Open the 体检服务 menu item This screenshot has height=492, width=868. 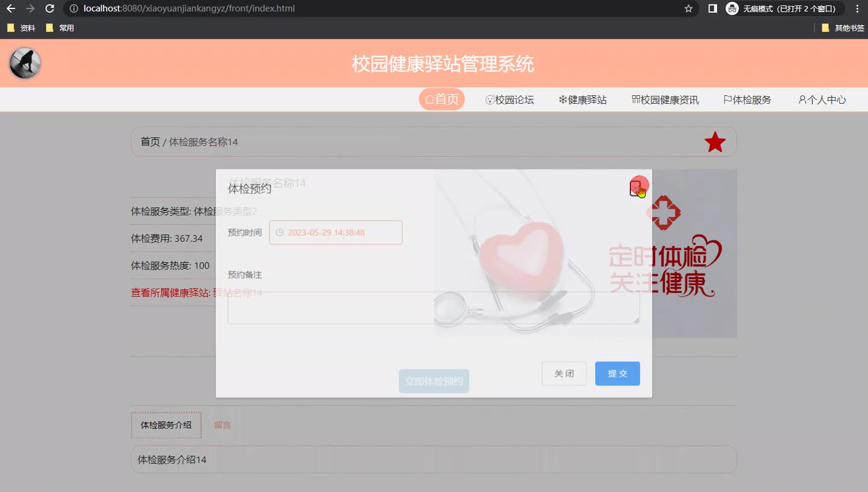[747, 100]
